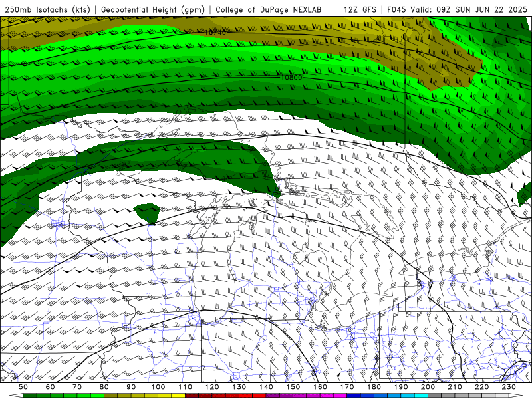This screenshot has width=532, height=399.
Task: Click the 120 value on the color scale
Action: coord(212,387)
